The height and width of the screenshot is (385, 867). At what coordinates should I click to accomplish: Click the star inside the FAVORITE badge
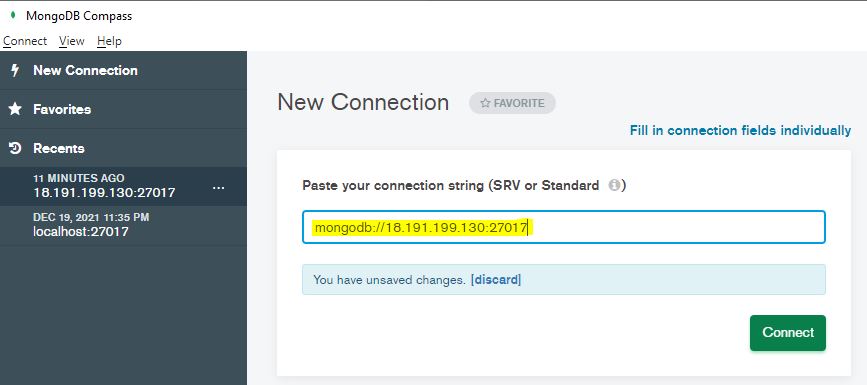pos(485,103)
